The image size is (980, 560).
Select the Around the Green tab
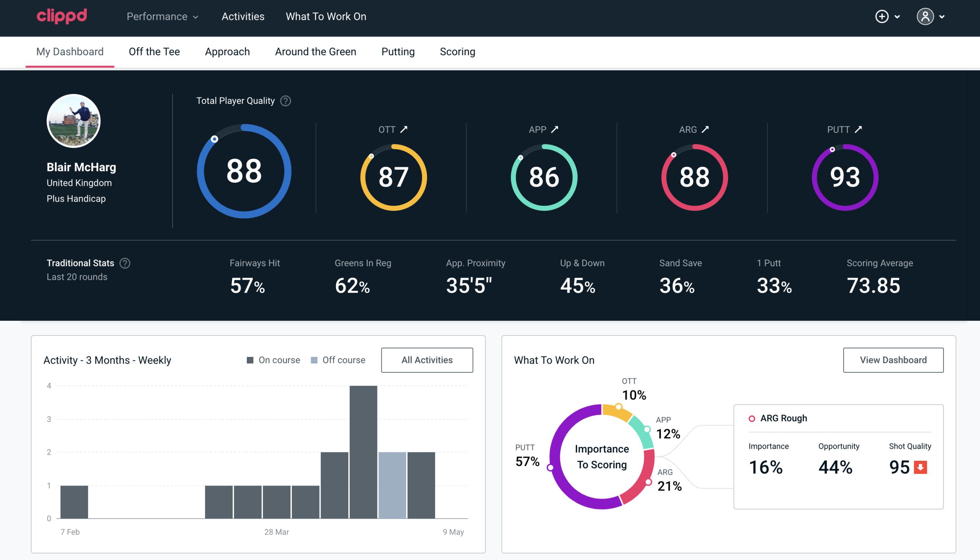[x=315, y=51]
